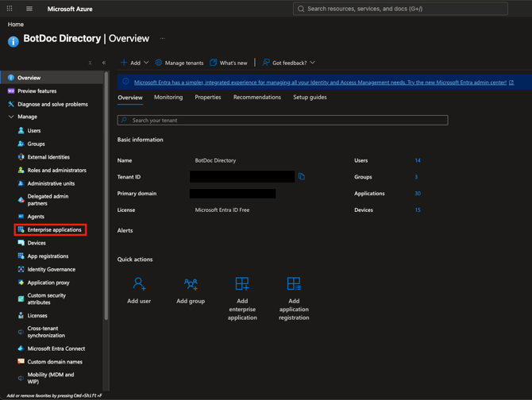Open Delegated admin partners
This screenshot has width=532, height=400.
tap(48, 200)
